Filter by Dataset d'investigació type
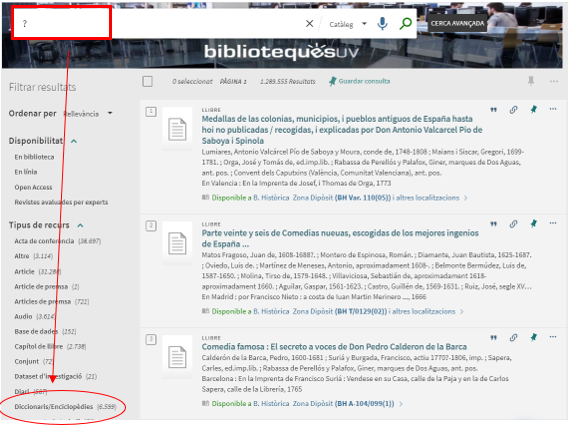This screenshot has width=571, height=430. pos(56,376)
